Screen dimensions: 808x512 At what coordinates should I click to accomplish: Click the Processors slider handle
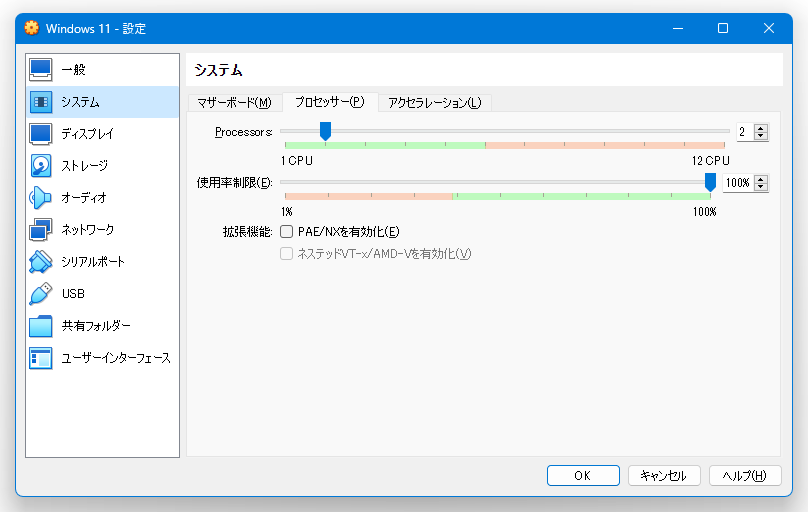325,131
